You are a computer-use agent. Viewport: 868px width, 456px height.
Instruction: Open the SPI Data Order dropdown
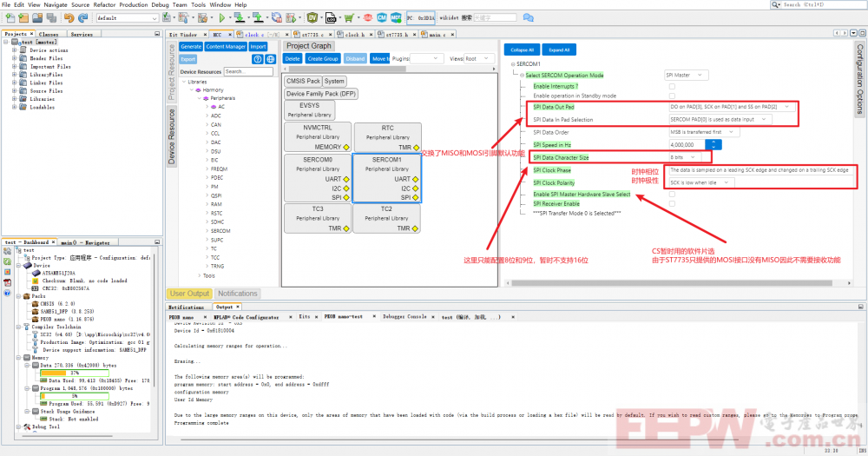coord(704,132)
